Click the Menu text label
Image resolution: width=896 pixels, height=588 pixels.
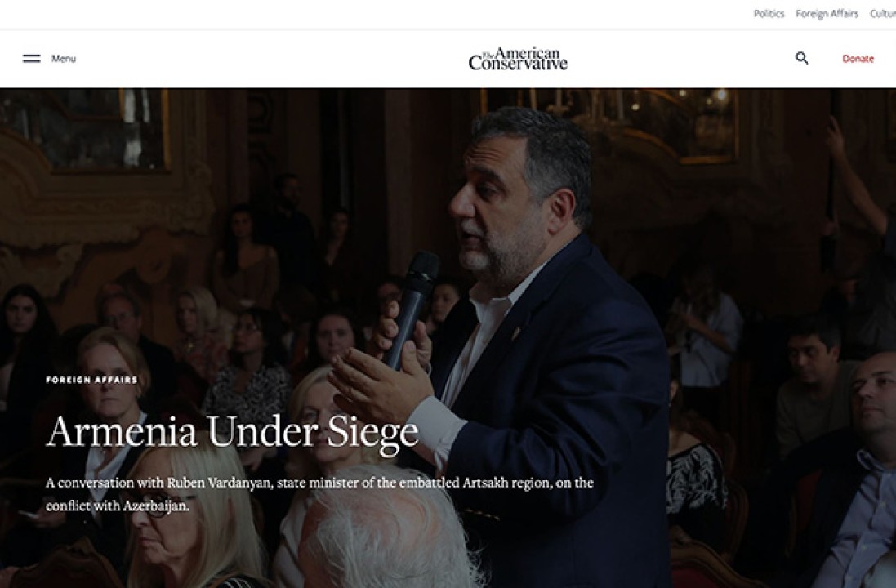point(64,58)
